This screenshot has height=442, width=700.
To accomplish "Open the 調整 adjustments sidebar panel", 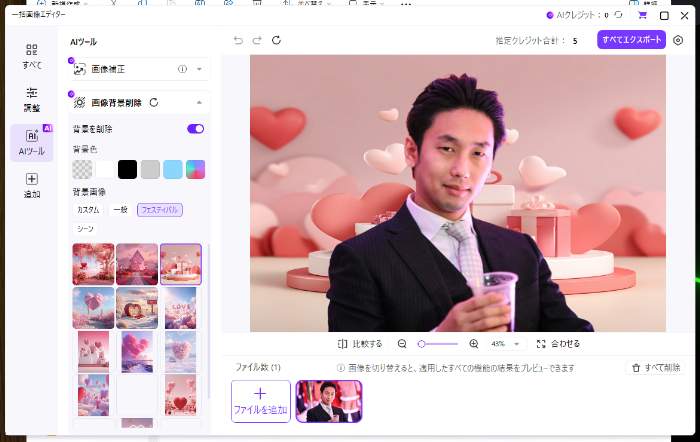I will (32, 98).
